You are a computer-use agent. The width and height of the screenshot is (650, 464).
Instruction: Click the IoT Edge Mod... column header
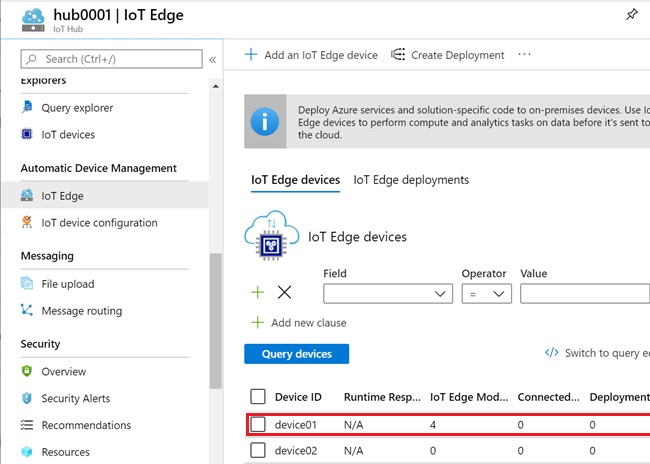pos(469,397)
